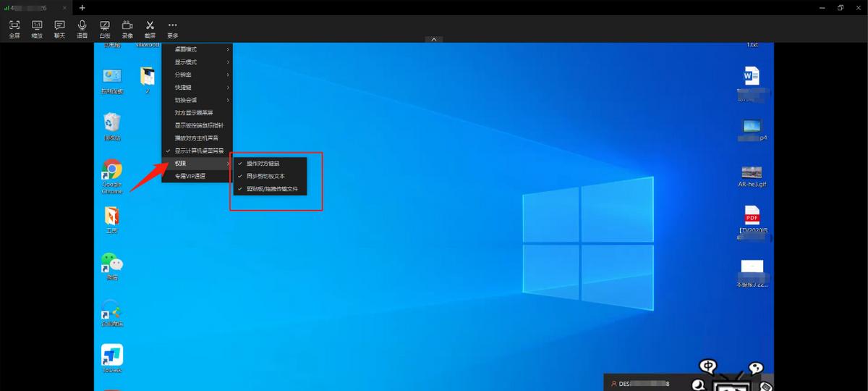Add a new session tab with plus
The height and width of the screenshot is (391, 868).
tap(82, 7)
